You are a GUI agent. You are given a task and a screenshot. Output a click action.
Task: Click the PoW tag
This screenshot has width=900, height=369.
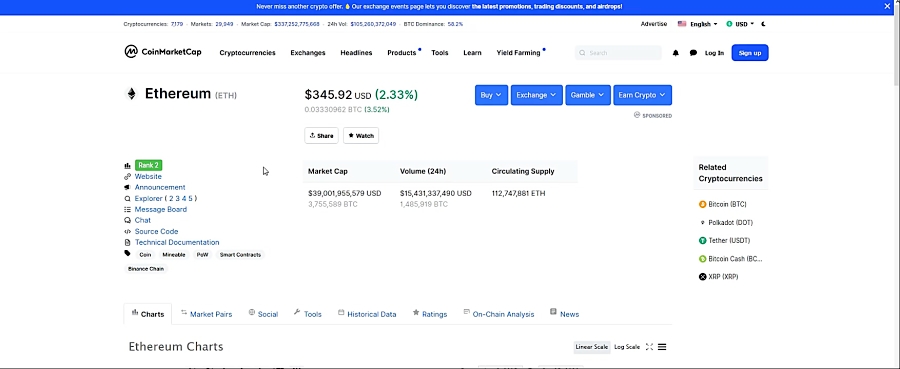click(x=202, y=255)
